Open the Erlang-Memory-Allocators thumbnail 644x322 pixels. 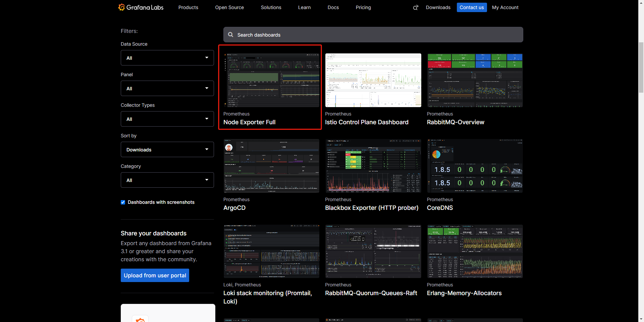(475, 251)
